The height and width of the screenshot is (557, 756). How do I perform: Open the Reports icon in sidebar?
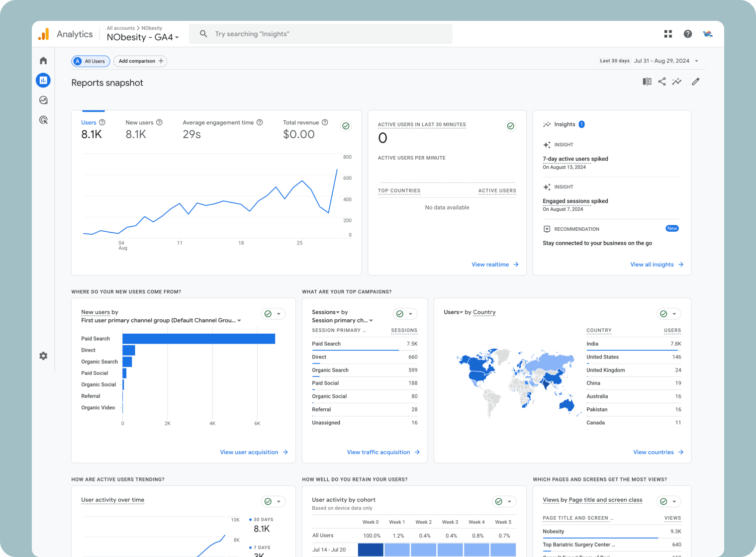click(x=43, y=80)
